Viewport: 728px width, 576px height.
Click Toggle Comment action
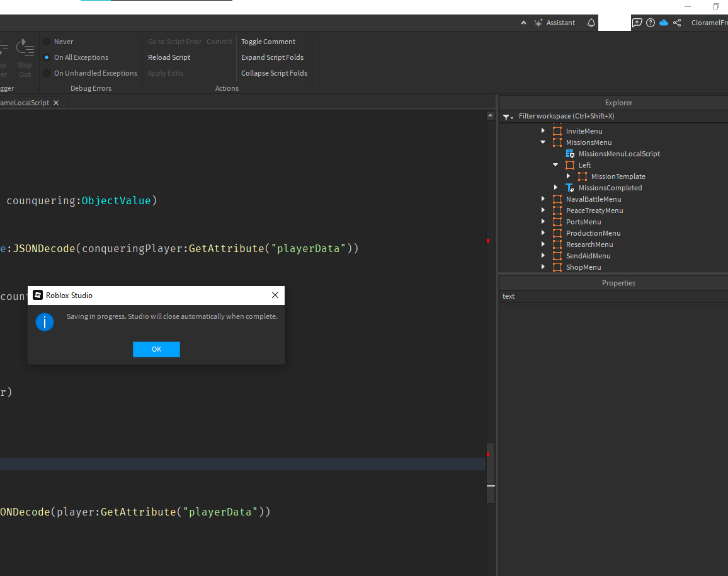[268, 42]
